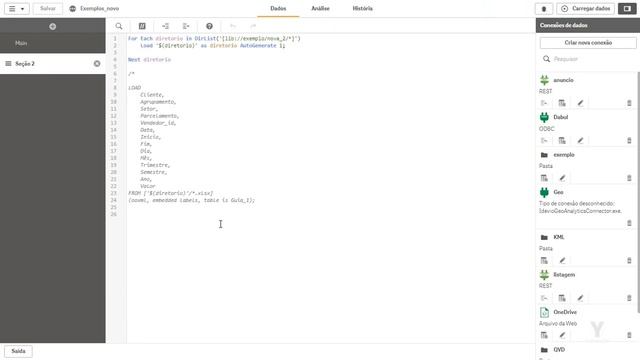Viewport: 640px width, 360px height.
Task: Open script syntax help
Action: [x=209, y=26]
